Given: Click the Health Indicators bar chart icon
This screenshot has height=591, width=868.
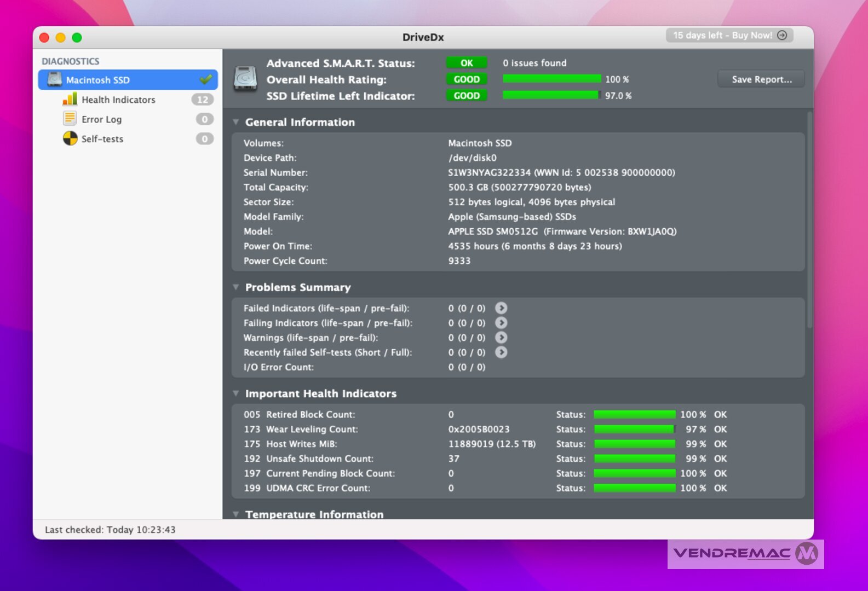Looking at the screenshot, I should click(70, 100).
